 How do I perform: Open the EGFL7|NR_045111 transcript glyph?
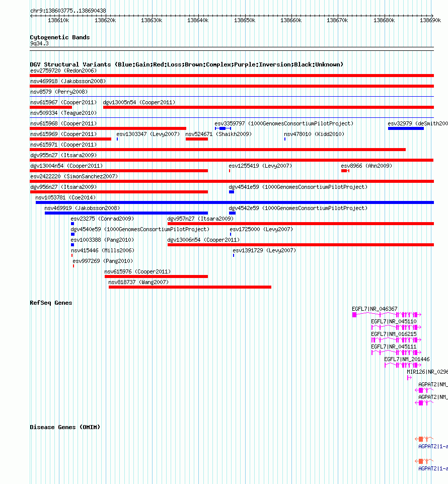point(397,353)
